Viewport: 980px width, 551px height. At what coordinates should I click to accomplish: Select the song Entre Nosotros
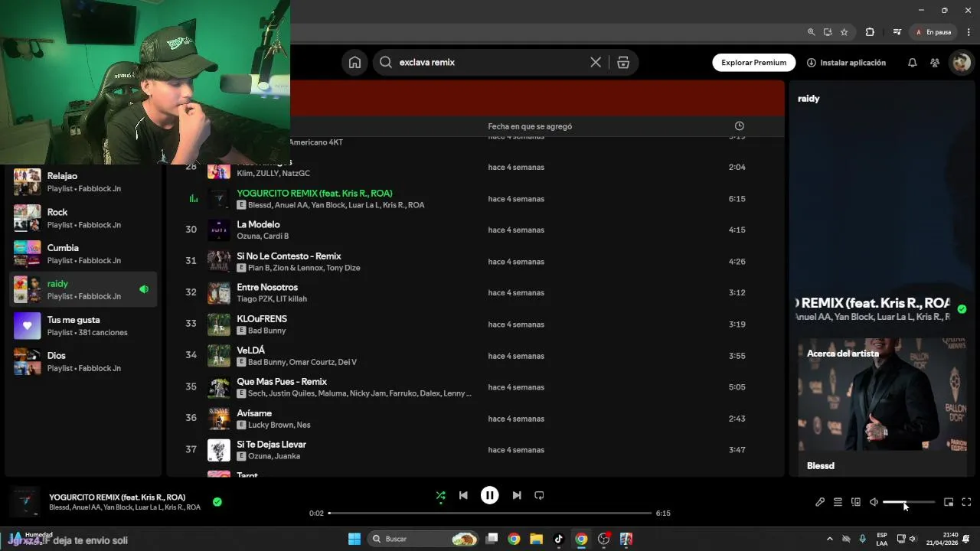(267, 288)
